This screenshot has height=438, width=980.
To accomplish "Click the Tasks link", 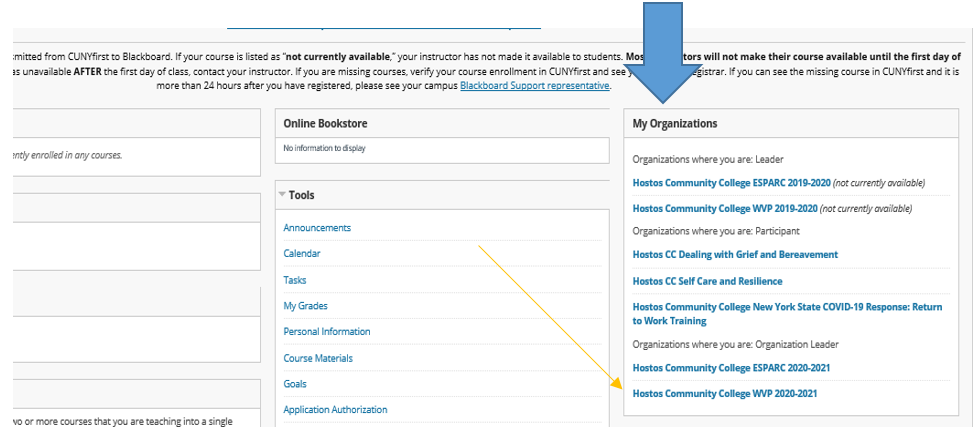I will (295, 280).
